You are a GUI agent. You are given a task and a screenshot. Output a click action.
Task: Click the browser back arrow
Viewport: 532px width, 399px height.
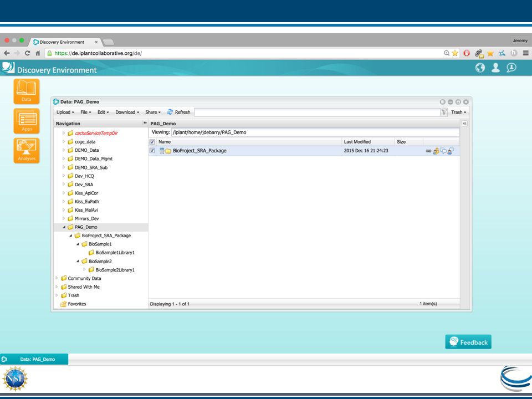pos(7,53)
